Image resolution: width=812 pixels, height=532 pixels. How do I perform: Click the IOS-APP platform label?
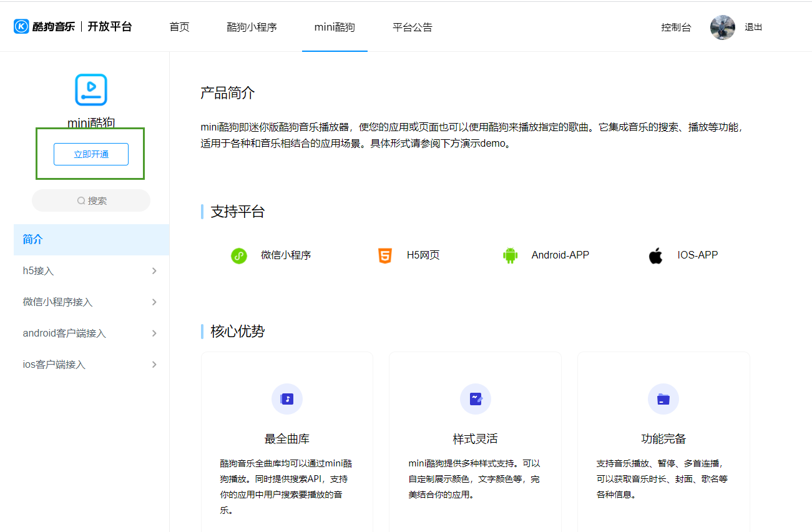coord(698,255)
